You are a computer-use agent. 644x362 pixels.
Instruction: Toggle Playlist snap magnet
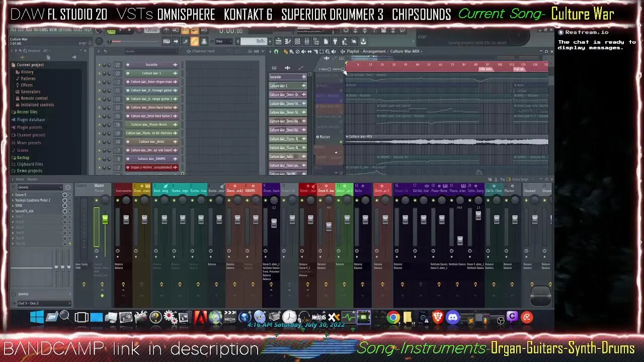point(276,51)
